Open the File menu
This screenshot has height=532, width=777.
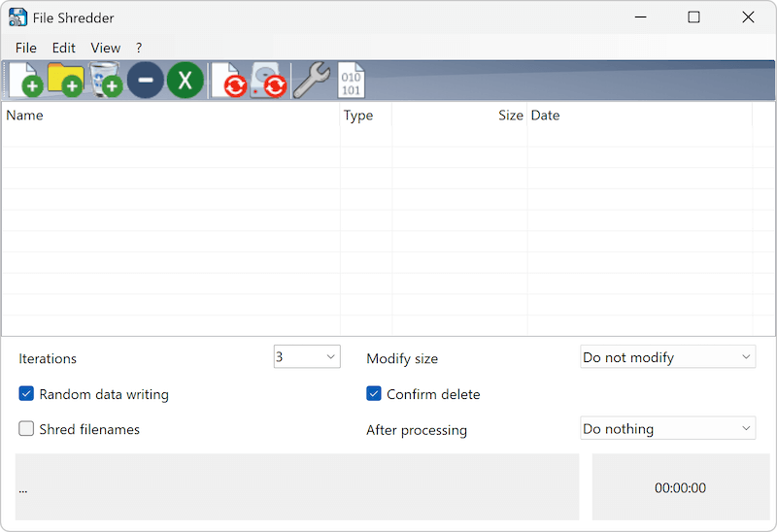tap(26, 48)
